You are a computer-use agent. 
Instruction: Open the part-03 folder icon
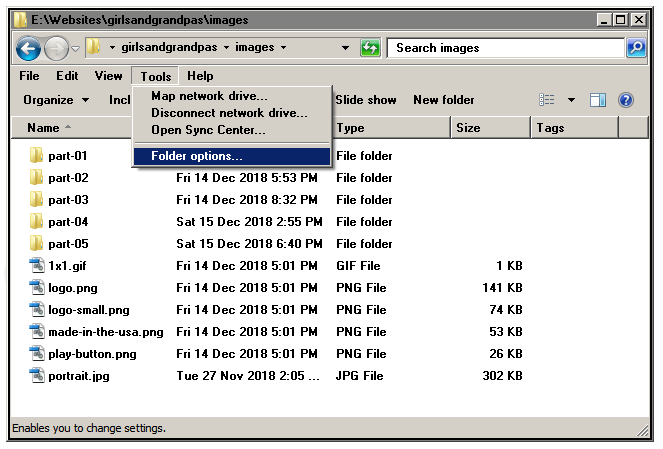click(x=37, y=200)
